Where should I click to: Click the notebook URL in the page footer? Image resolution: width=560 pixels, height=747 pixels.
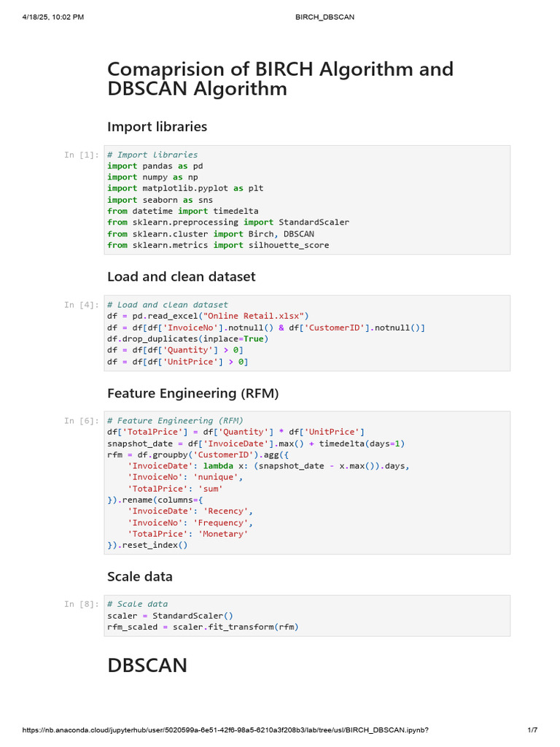pyautogui.click(x=225, y=730)
